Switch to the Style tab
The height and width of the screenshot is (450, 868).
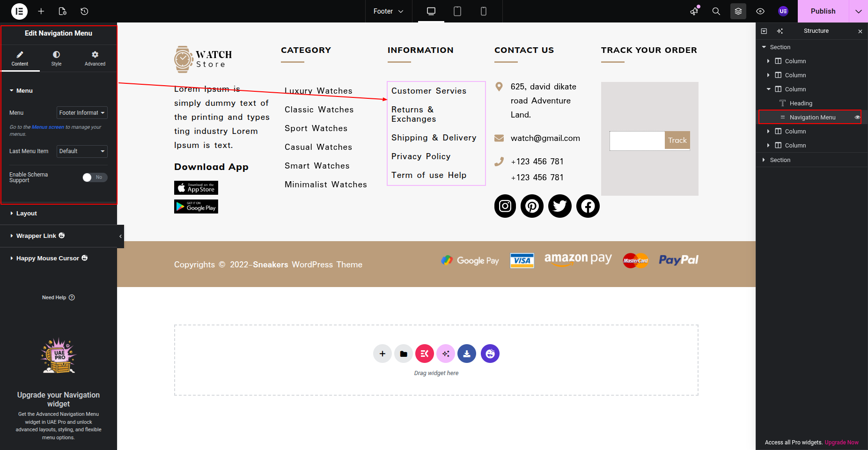coord(56,59)
